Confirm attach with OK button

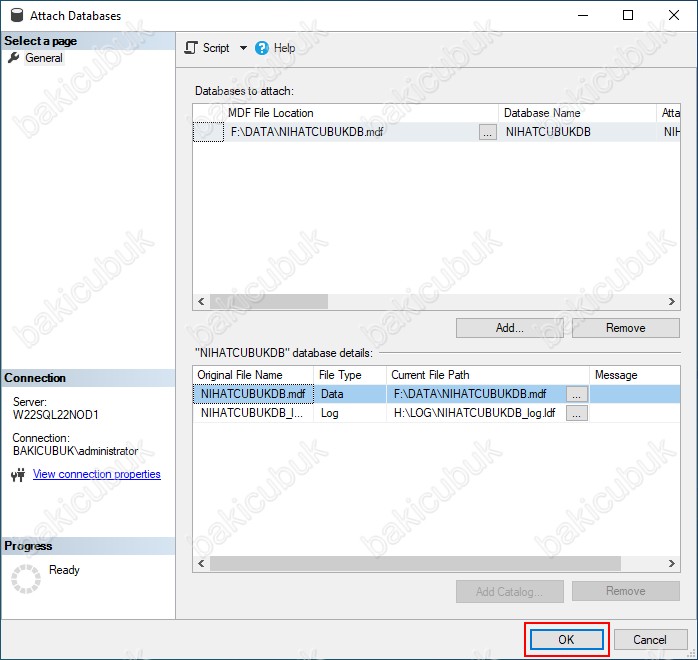tap(566, 640)
